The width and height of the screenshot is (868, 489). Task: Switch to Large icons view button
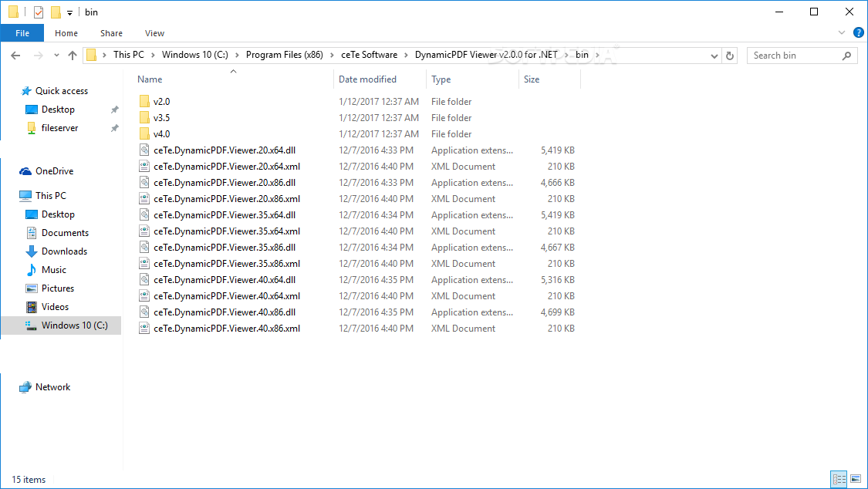[x=856, y=479]
